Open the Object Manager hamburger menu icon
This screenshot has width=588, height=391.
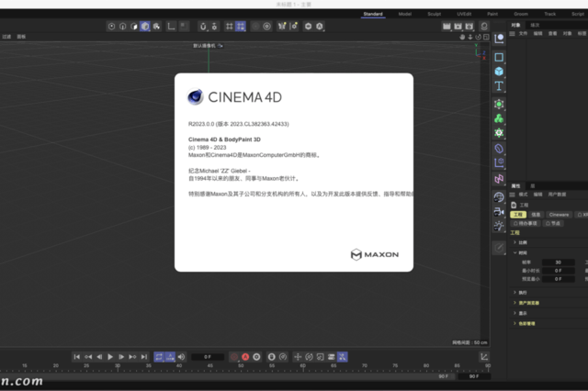tap(513, 34)
